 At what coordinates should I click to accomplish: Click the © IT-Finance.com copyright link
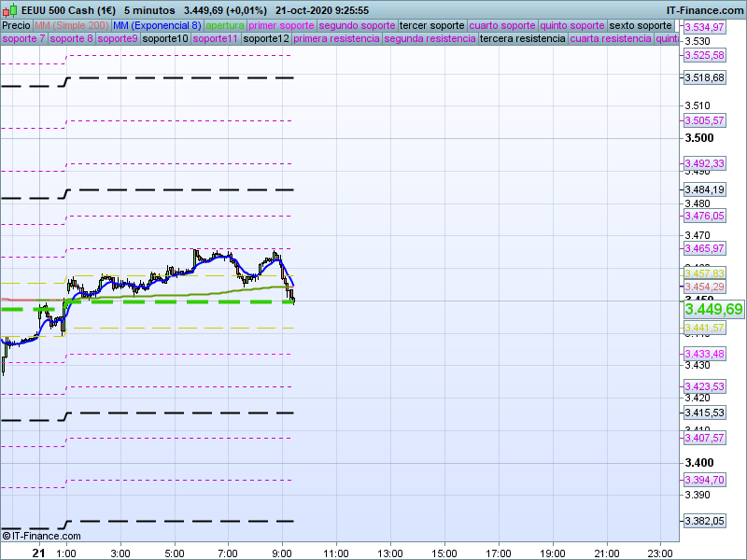(x=41, y=536)
